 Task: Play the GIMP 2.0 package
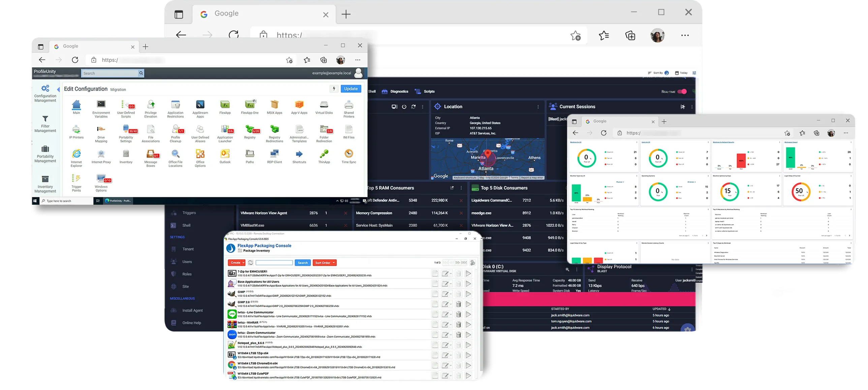pyautogui.click(x=468, y=304)
